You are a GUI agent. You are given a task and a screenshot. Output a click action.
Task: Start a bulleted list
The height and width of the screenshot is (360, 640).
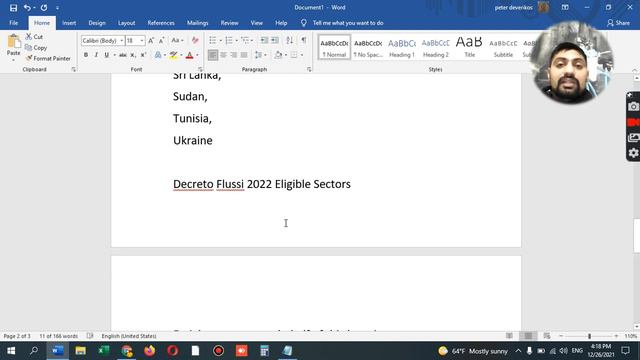pos(213,40)
